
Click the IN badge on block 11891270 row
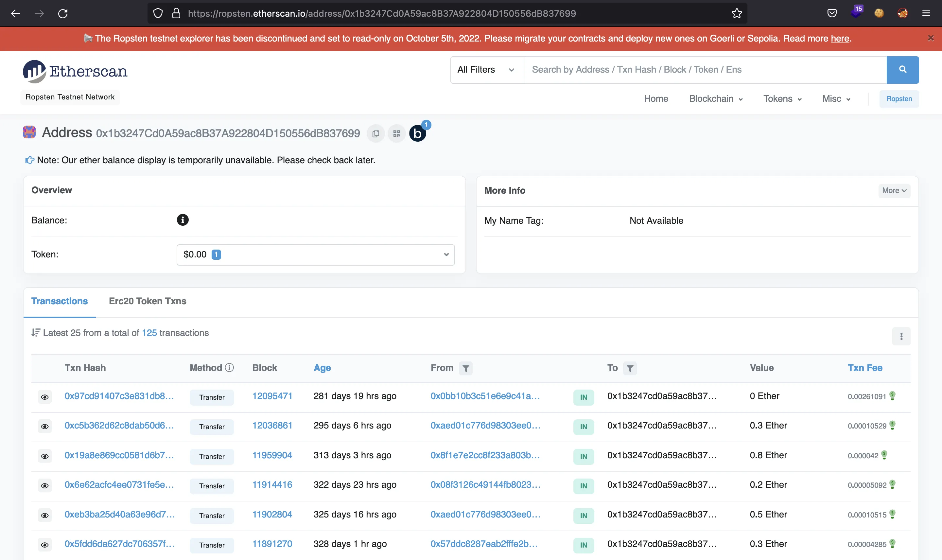[583, 545]
